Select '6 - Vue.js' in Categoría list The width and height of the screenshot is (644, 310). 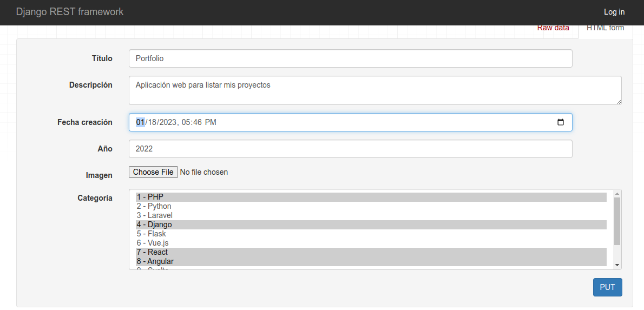371,243
